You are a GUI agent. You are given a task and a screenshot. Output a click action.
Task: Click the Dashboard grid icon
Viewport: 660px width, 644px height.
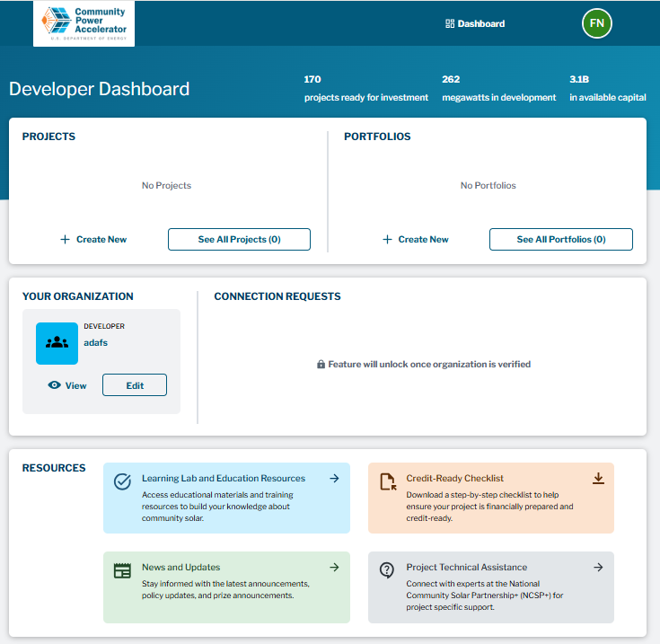(x=450, y=23)
